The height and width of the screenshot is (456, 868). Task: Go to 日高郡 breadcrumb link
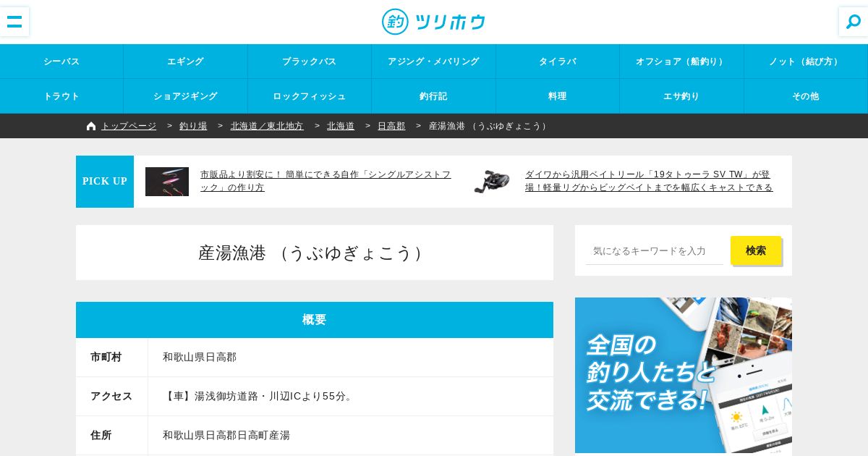pos(391,126)
